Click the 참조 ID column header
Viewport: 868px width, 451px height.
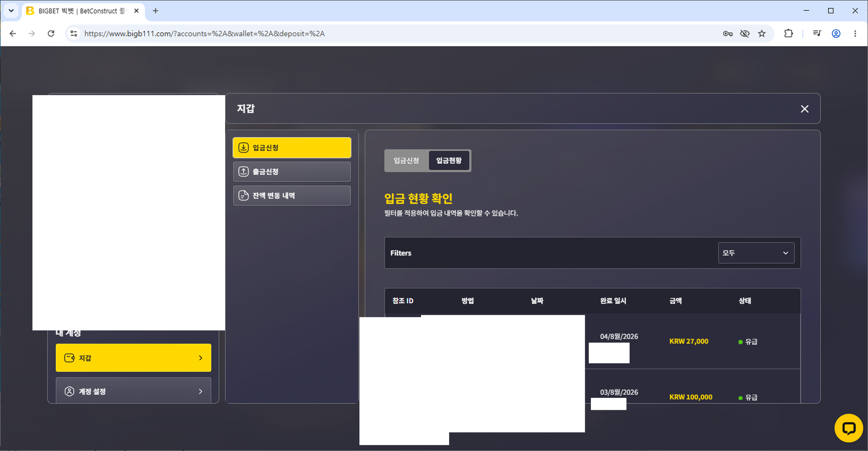(x=403, y=301)
